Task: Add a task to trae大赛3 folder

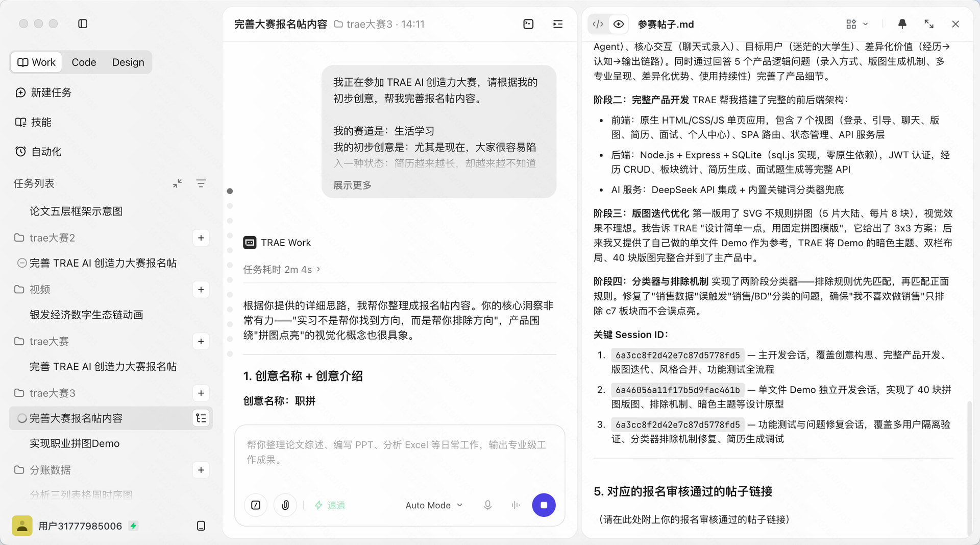Action: (x=201, y=393)
